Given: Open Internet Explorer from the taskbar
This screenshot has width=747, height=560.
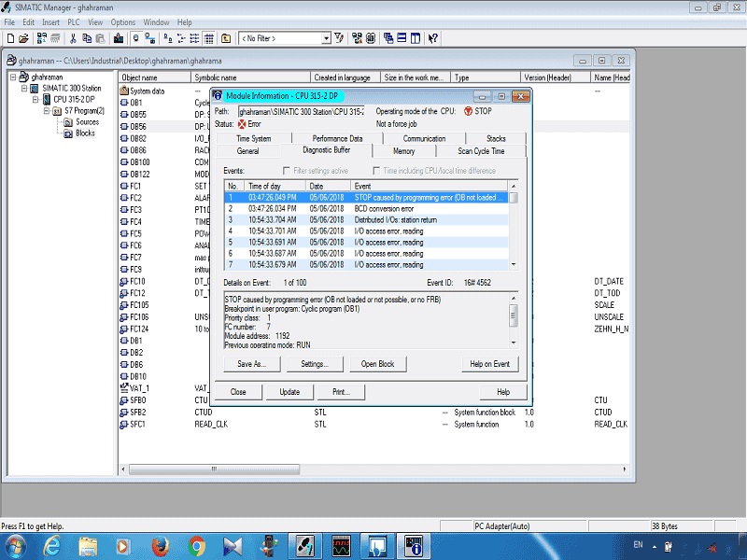Looking at the screenshot, I should tap(51, 546).
